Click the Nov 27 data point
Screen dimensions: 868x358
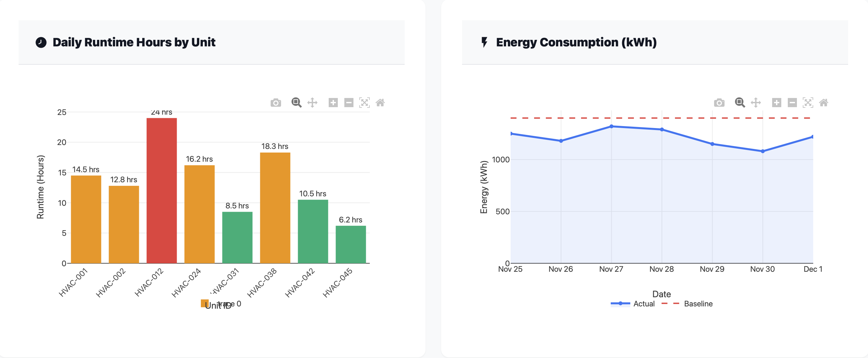pos(611,126)
